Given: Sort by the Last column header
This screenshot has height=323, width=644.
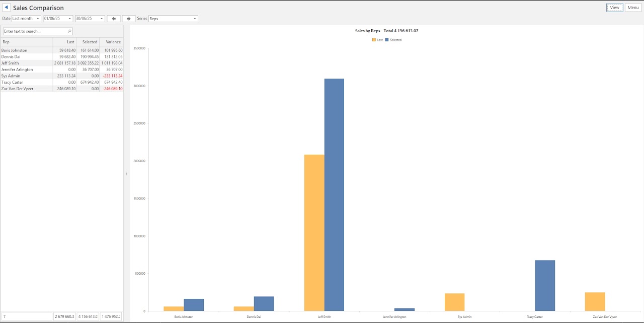Looking at the screenshot, I should [x=64, y=42].
